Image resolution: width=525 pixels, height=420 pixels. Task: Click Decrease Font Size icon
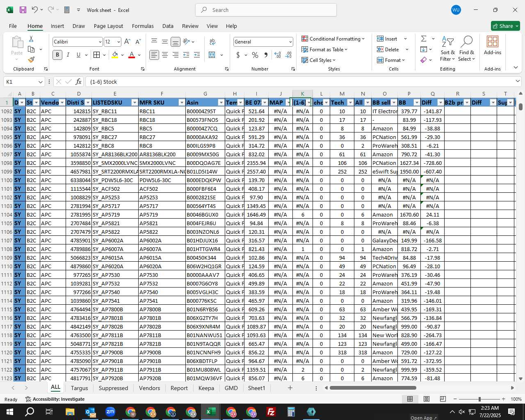pyautogui.click(x=138, y=42)
